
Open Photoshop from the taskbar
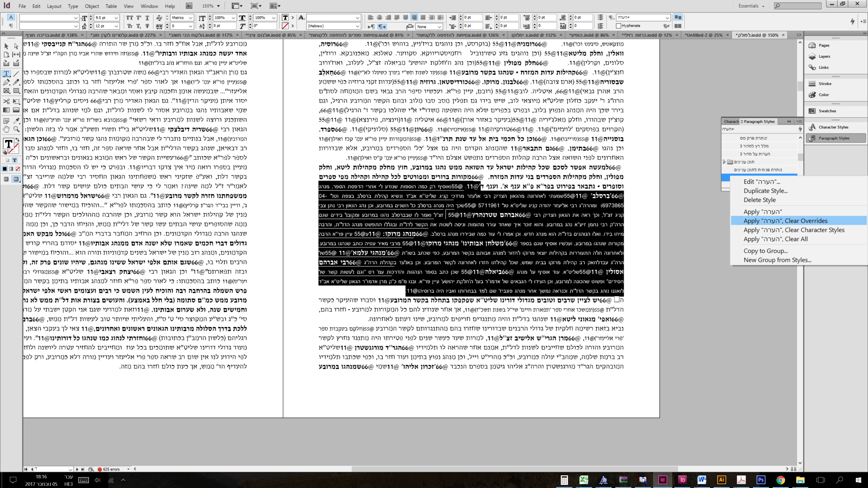tap(761, 480)
